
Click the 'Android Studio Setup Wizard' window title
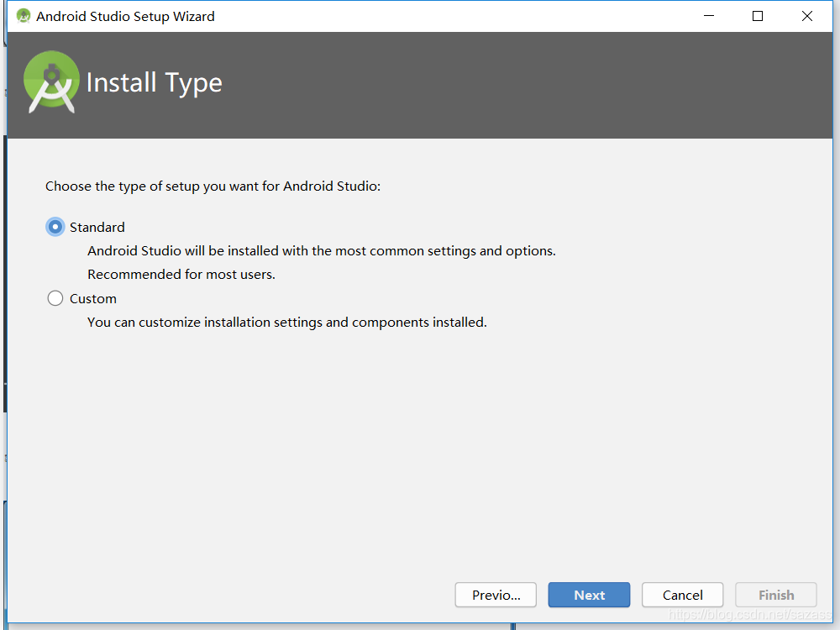[x=125, y=17]
